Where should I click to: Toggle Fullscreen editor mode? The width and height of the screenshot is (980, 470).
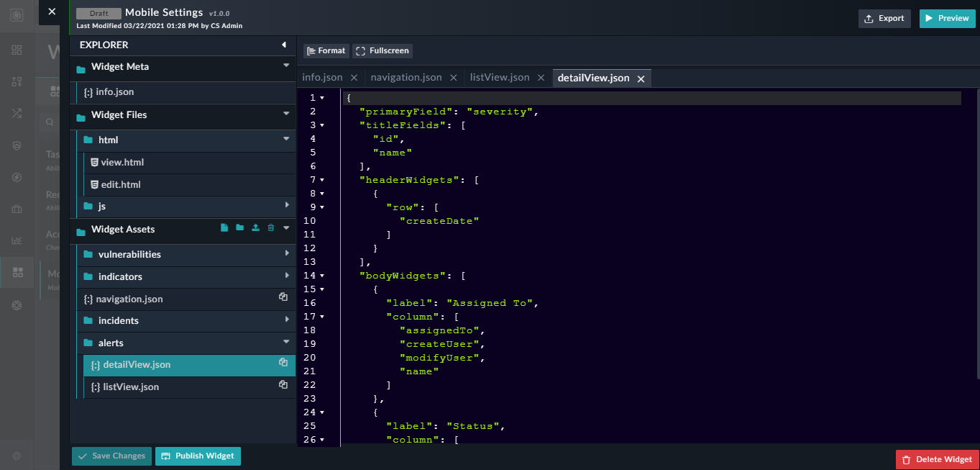pos(383,51)
